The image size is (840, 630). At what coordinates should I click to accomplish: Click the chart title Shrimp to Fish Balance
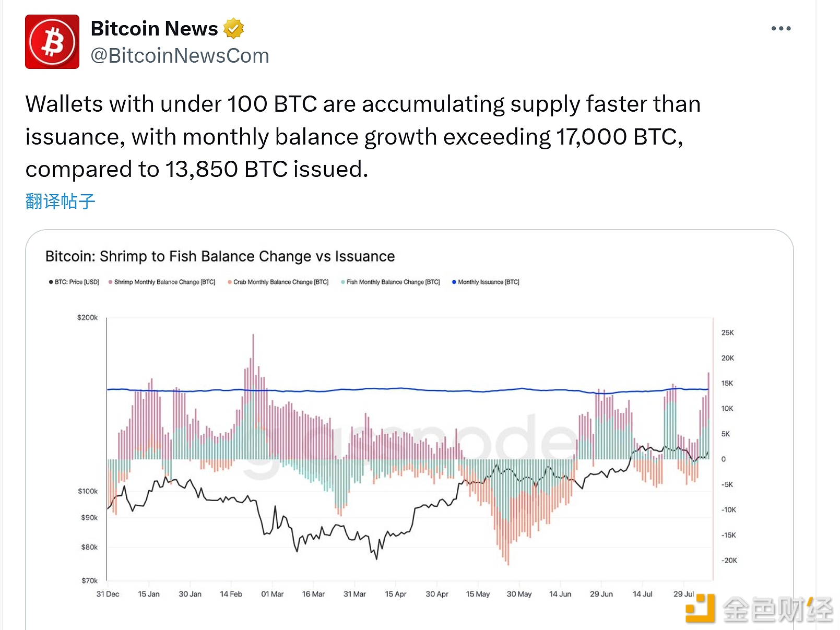(x=220, y=256)
